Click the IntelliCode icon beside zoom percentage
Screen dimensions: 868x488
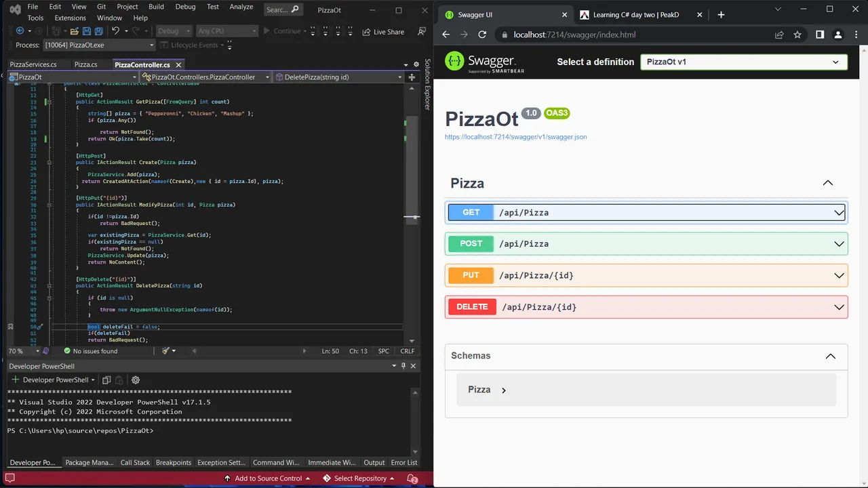46,351
